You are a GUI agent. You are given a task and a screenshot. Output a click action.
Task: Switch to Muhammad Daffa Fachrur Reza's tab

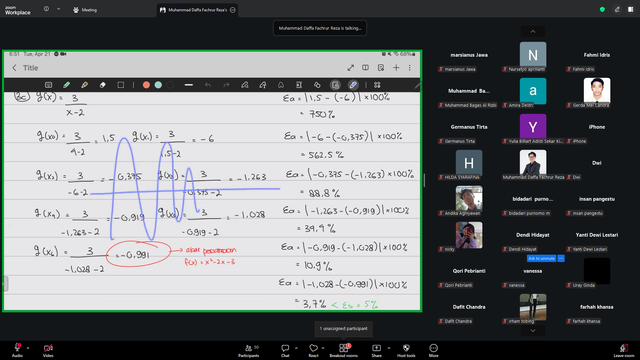click(x=198, y=10)
